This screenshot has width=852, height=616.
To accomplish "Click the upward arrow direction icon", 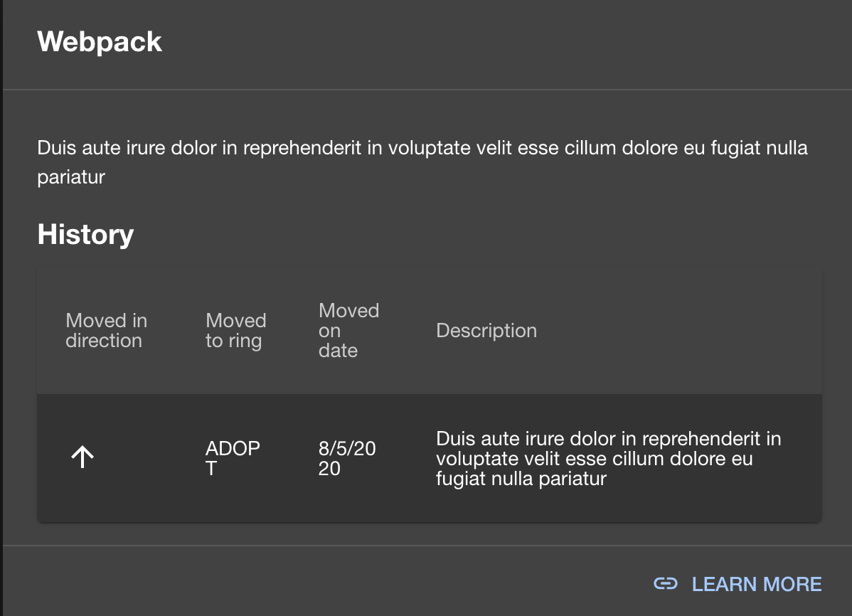I will pyautogui.click(x=82, y=457).
